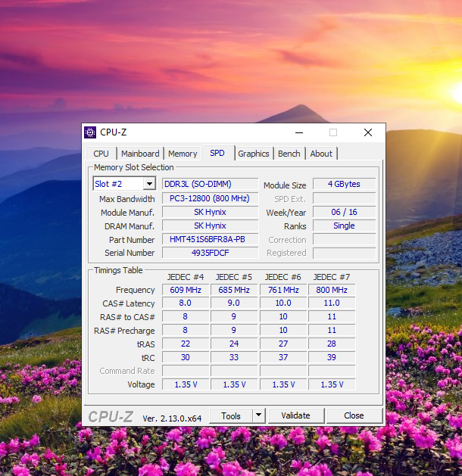462x476 pixels.
Task: Click the Close button at bottom
Action: click(x=354, y=415)
